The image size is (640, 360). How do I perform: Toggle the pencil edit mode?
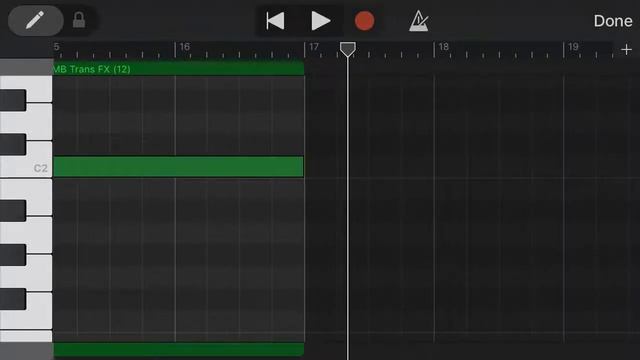(x=36, y=20)
